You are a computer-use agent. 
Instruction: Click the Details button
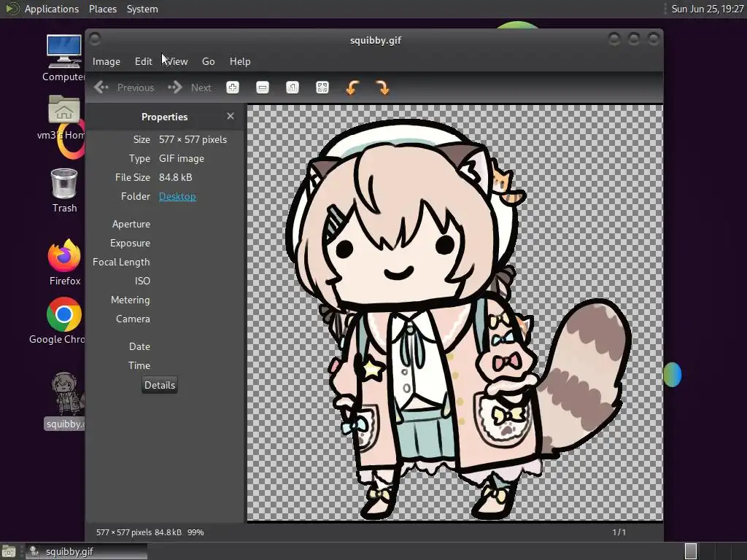pyautogui.click(x=160, y=385)
